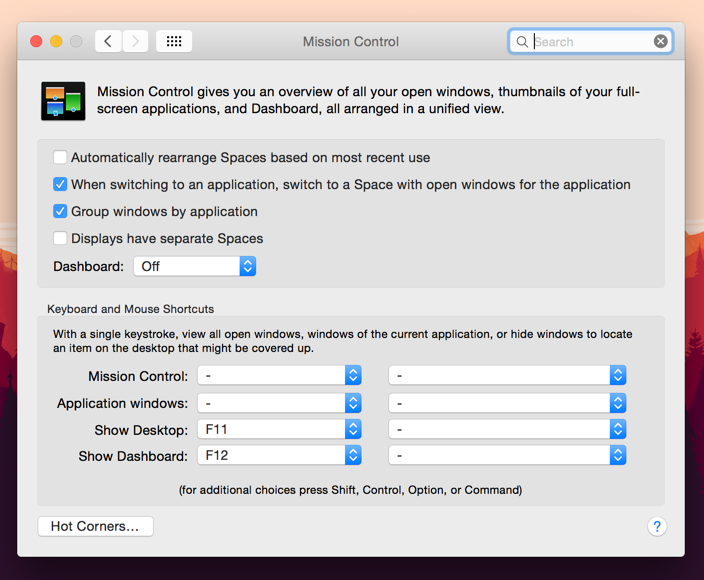This screenshot has height=580, width=704.
Task: Click the Mission Control description paragraph
Action: point(368,100)
